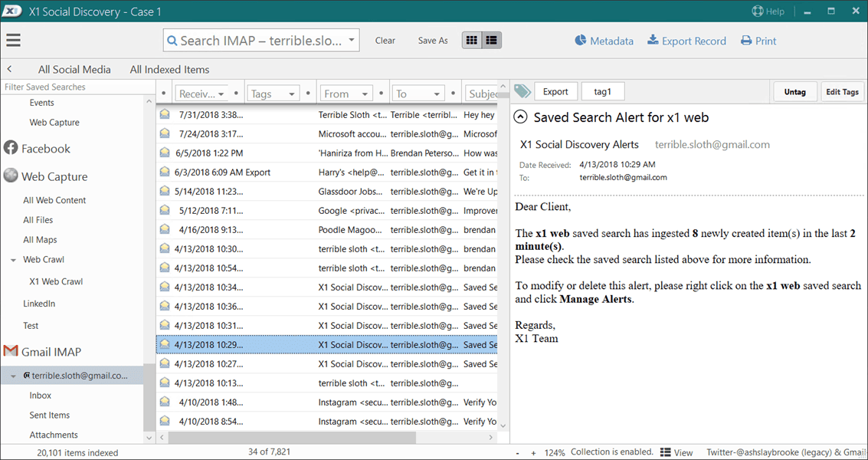Select All Maps in sidebar
This screenshot has width=868, height=460.
pos(40,240)
